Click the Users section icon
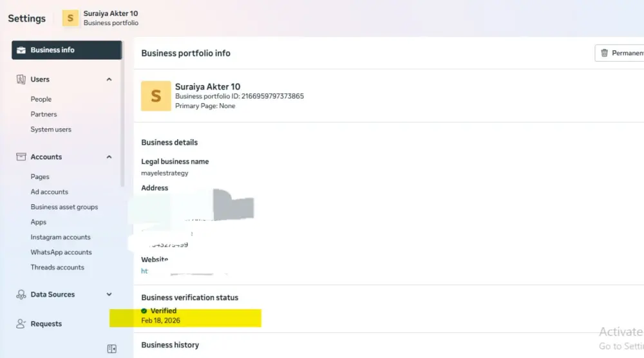644x358 pixels. pos(21,79)
